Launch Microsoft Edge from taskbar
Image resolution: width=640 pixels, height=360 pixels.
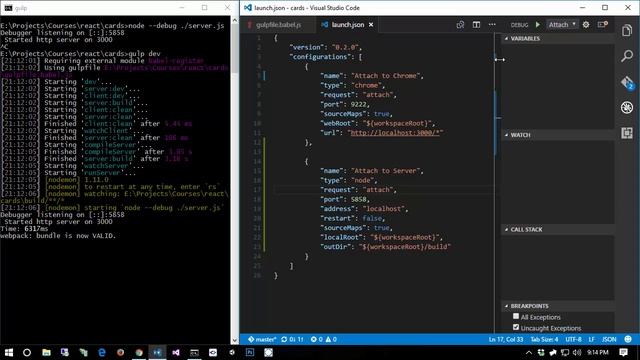click(x=102, y=352)
